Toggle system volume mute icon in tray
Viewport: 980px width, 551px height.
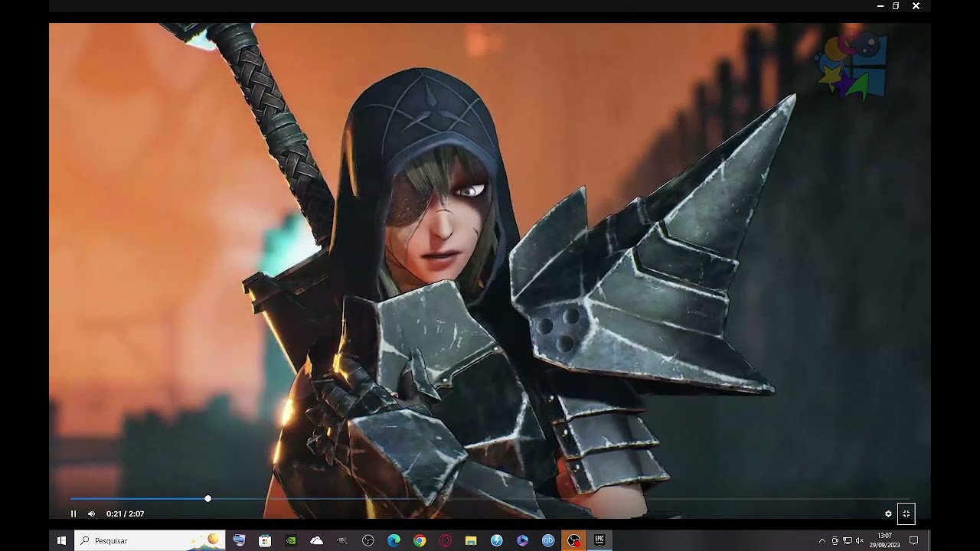[x=860, y=540]
